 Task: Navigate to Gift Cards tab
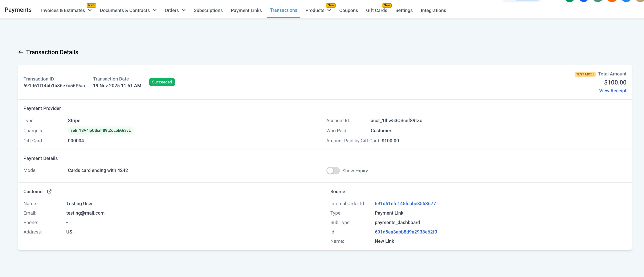click(x=376, y=10)
